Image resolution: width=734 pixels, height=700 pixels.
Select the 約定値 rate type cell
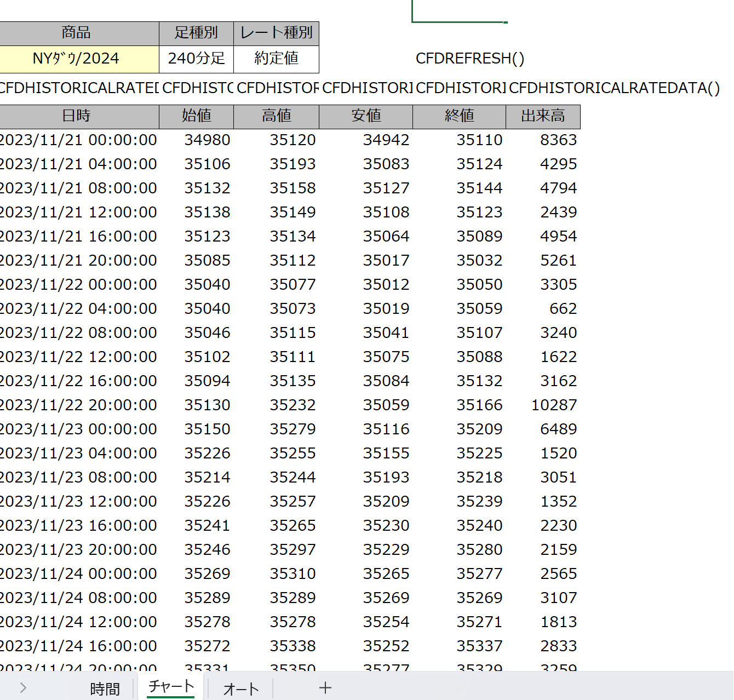click(x=276, y=59)
